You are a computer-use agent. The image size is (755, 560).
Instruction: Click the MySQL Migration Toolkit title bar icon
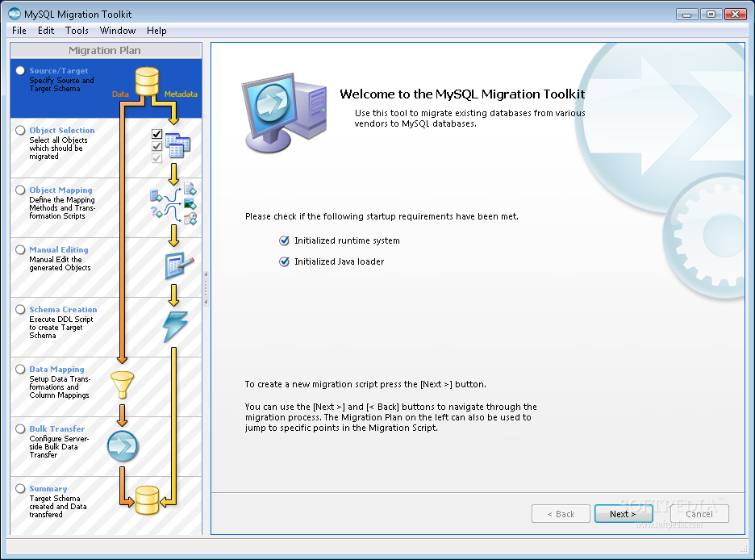(15, 14)
